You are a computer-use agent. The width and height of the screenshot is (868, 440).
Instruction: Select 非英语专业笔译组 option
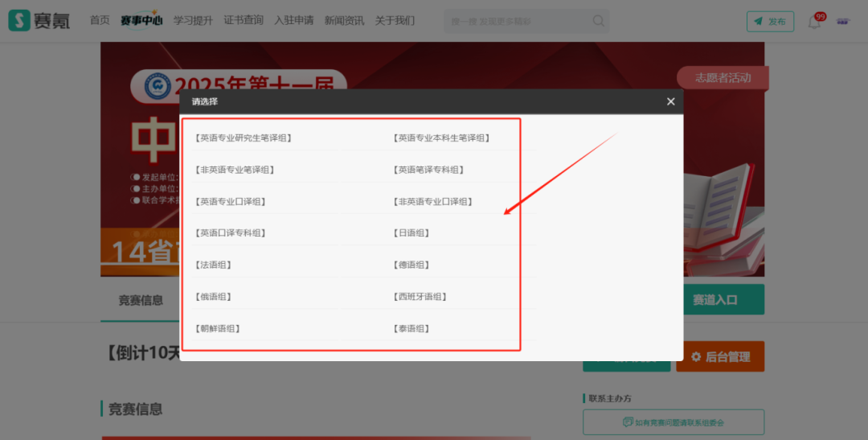pyautogui.click(x=234, y=170)
